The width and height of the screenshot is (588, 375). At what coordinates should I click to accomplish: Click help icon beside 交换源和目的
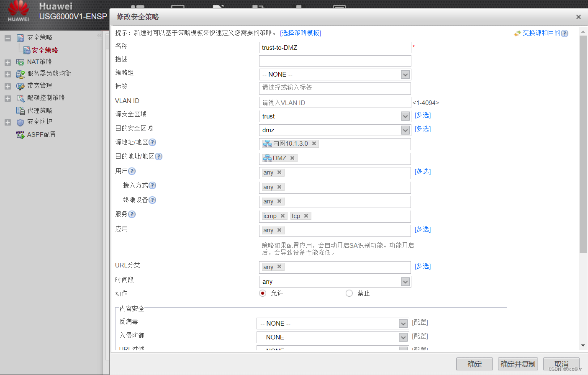coord(565,33)
